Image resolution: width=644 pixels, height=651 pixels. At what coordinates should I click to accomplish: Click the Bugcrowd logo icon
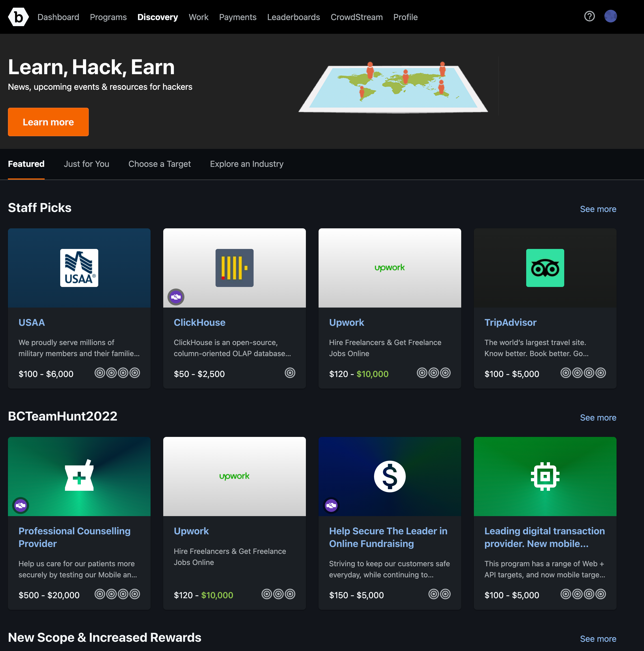coord(18,17)
